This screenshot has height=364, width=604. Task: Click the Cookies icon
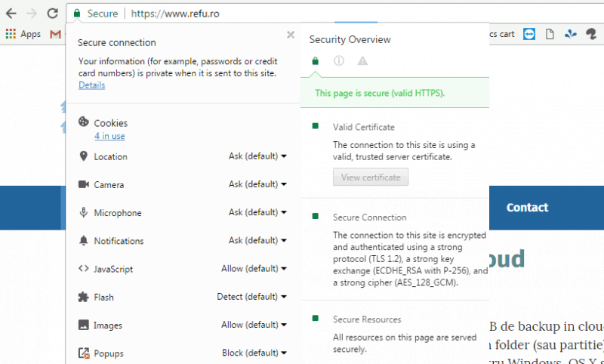pos(83,122)
